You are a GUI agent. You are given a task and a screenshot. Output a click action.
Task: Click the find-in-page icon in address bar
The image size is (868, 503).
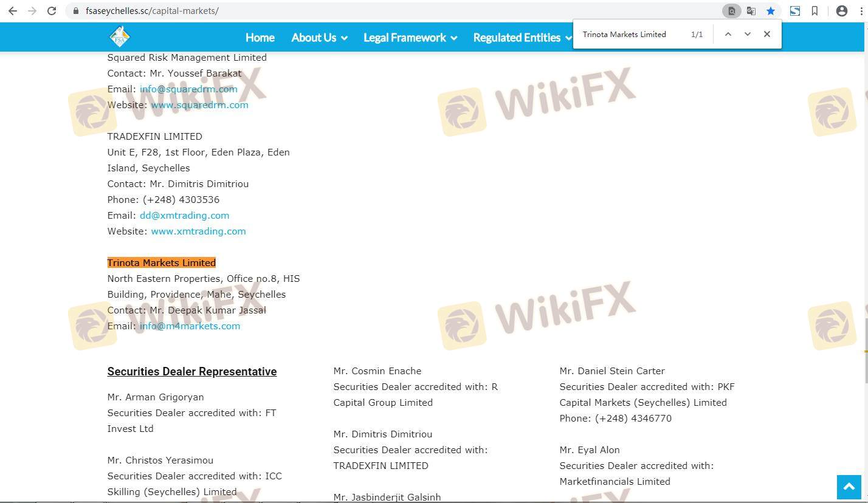(731, 11)
